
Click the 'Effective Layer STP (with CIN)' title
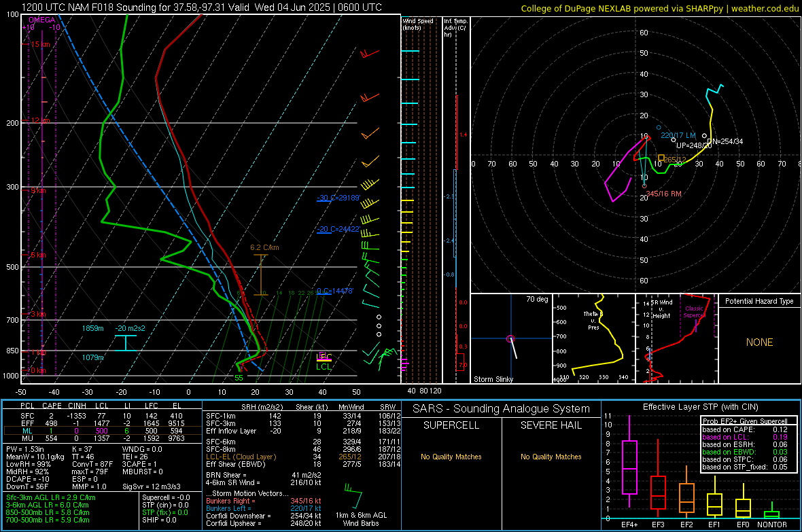pyautogui.click(x=700, y=407)
